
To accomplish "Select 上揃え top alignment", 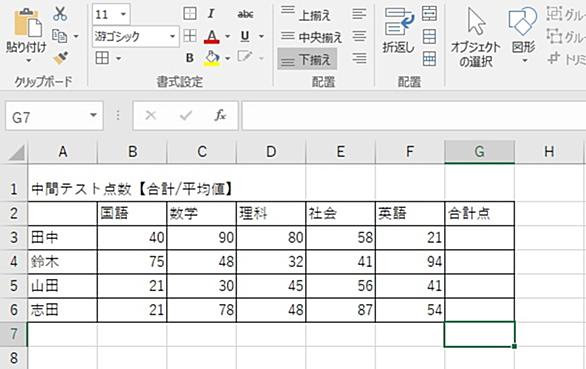I will coord(306,15).
